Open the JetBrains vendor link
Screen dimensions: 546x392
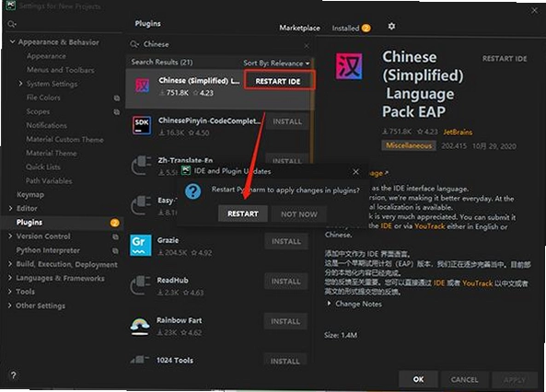click(458, 132)
